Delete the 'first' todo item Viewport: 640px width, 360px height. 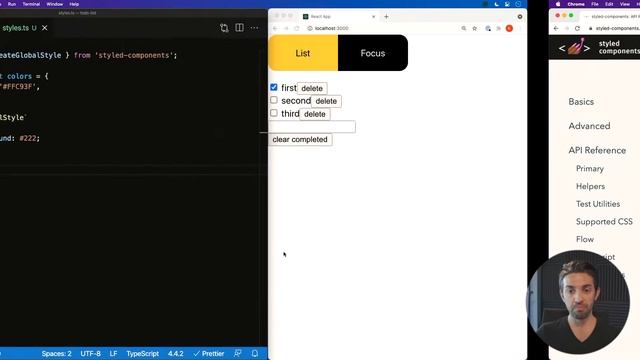point(312,88)
